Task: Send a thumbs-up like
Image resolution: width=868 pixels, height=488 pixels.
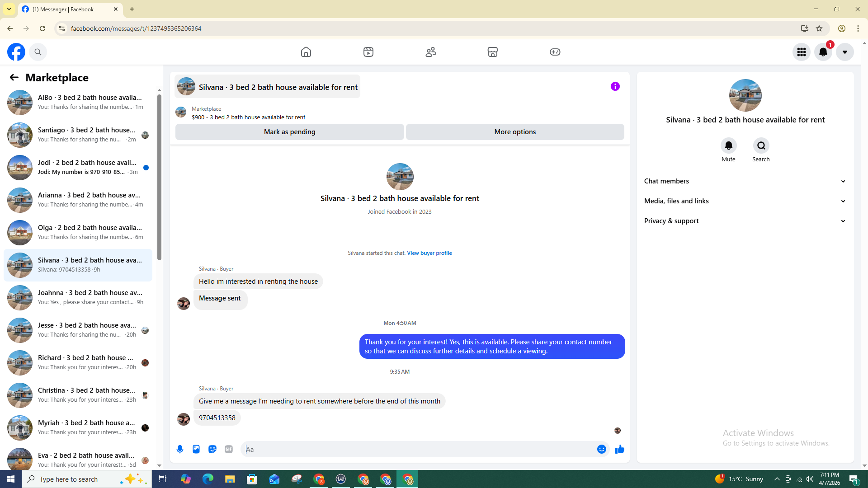Action: pos(620,449)
